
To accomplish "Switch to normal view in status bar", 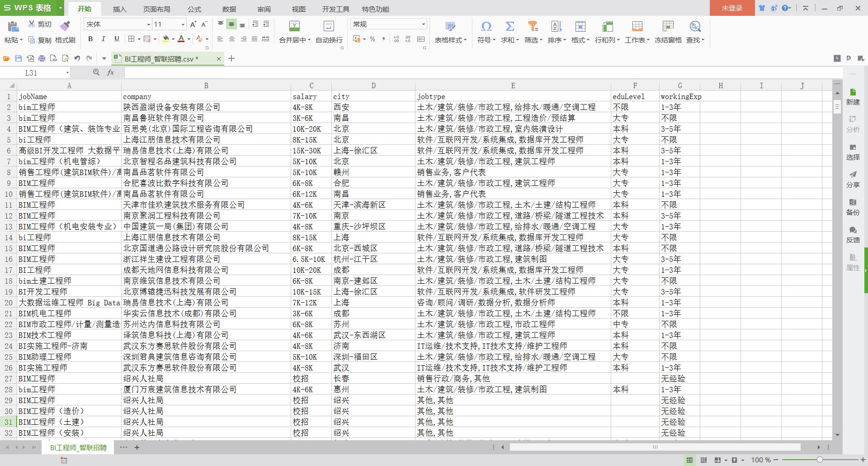I will pos(689,460).
